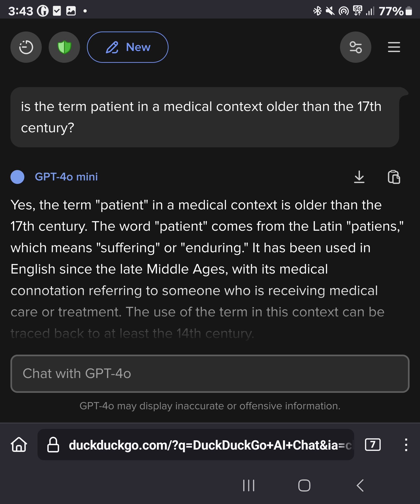Tap the user question message bubble
Screen dimensions: 420x504
pyautogui.click(x=205, y=117)
